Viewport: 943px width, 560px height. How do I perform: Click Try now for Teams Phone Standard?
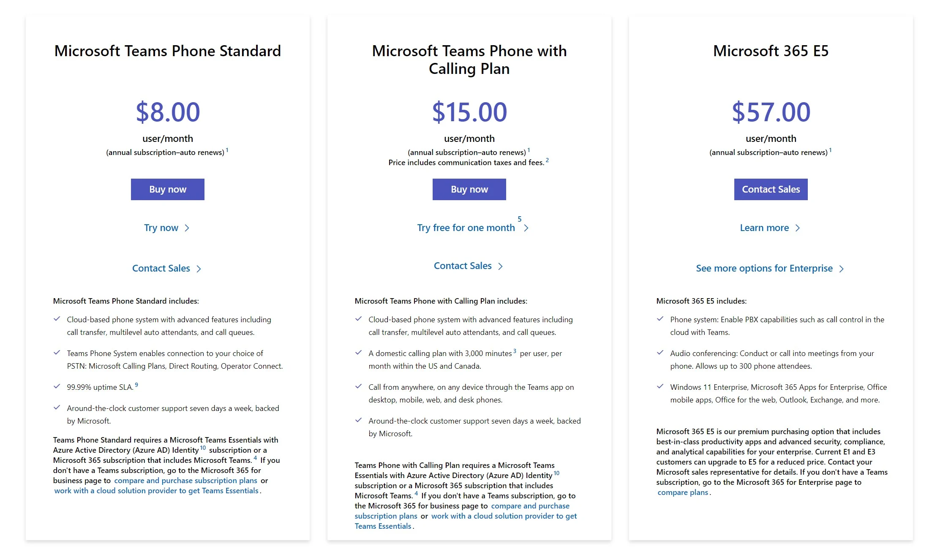pyautogui.click(x=167, y=227)
